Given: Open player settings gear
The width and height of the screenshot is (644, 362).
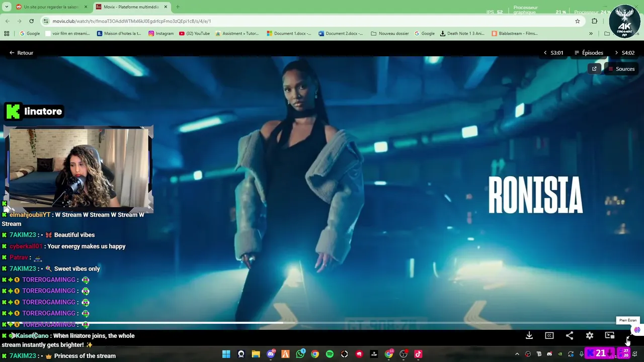Looking at the screenshot, I should click(590, 335).
